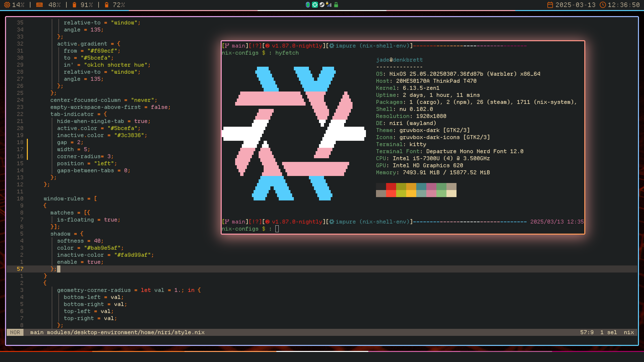Click the battery icon showing 91%
The image size is (644, 362).
tap(74, 5)
